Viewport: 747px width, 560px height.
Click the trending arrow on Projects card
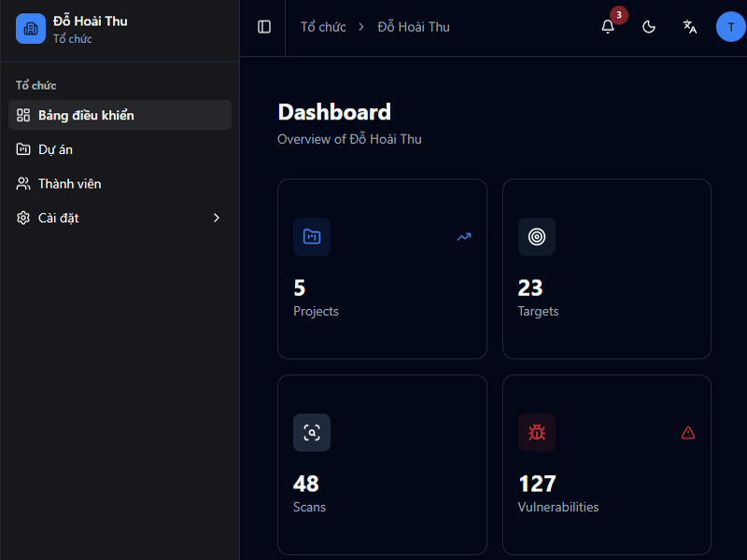[464, 237]
